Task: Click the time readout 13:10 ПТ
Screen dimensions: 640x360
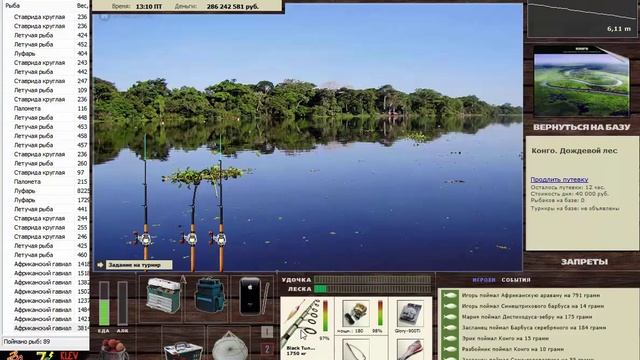Action: coord(149,7)
